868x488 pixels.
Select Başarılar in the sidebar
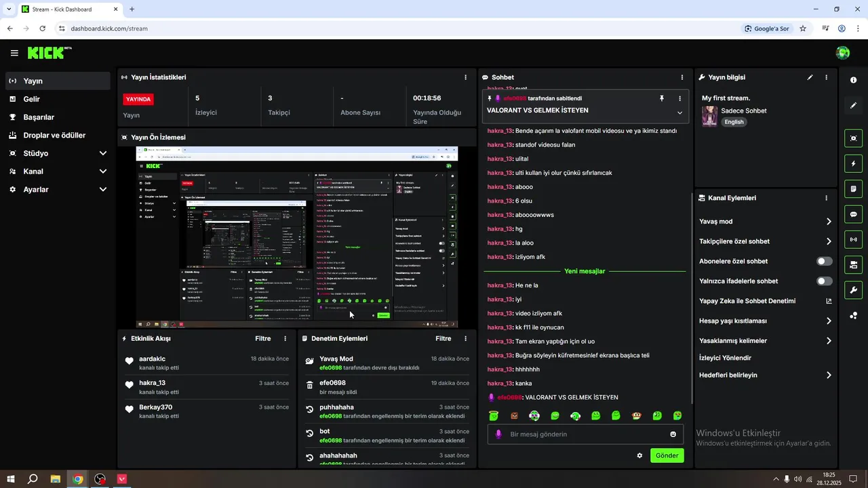click(58, 117)
